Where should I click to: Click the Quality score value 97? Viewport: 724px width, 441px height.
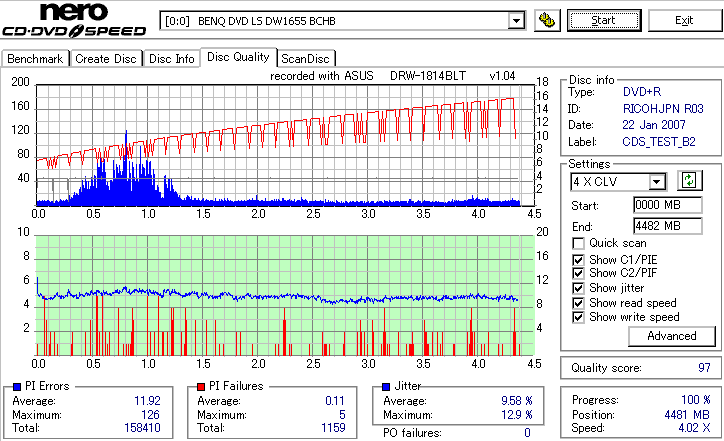[x=704, y=368]
